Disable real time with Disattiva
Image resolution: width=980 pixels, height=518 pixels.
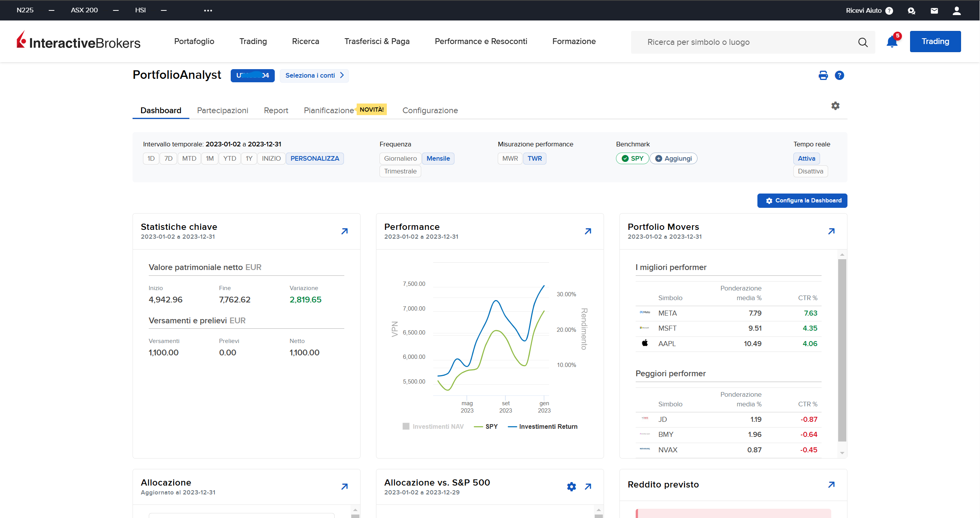point(811,171)
